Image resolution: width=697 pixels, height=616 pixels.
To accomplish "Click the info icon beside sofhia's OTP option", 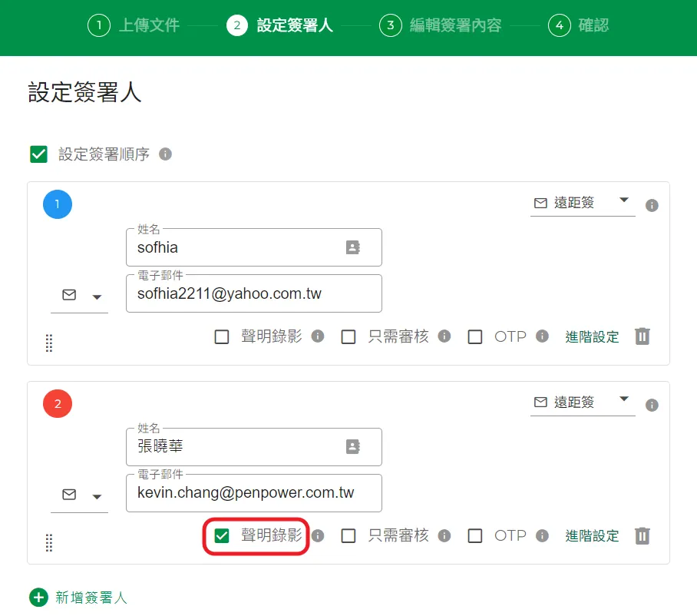I will pos(541,336).
